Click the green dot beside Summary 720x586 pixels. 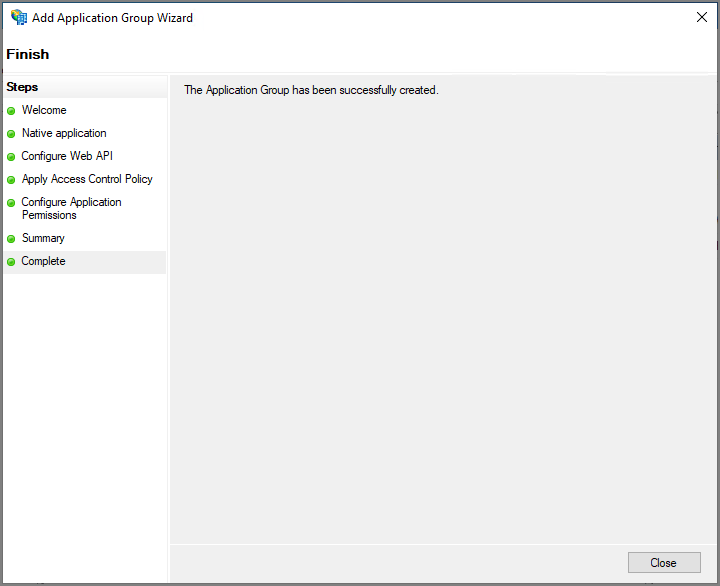click(11, 239)
